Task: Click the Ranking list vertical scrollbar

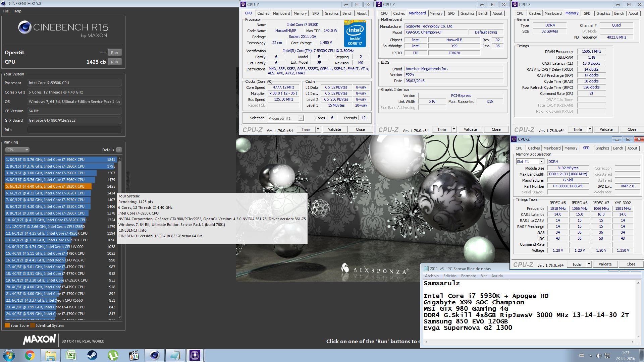Action: [120, 238]
